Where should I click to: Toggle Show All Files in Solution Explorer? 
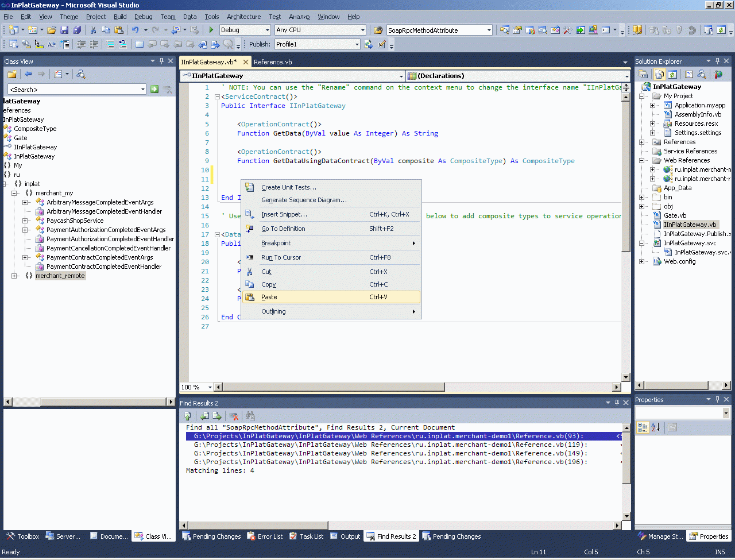[x=659, y=74]
